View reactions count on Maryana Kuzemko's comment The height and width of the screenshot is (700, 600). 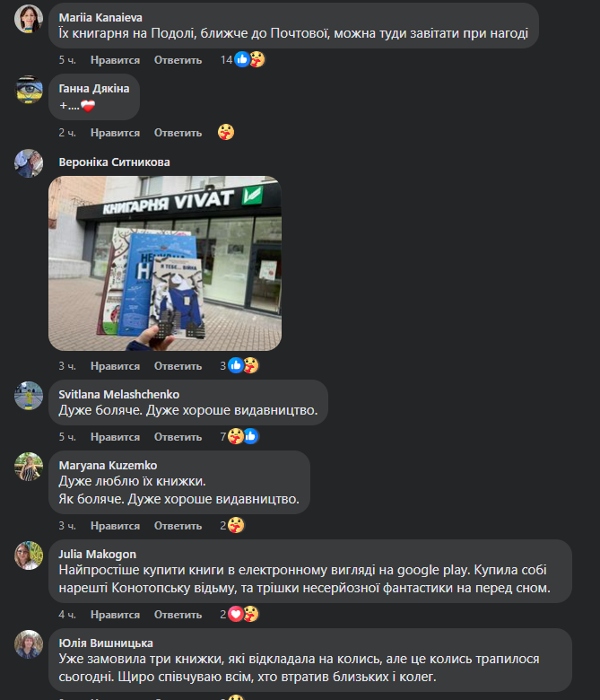(232, 525)
